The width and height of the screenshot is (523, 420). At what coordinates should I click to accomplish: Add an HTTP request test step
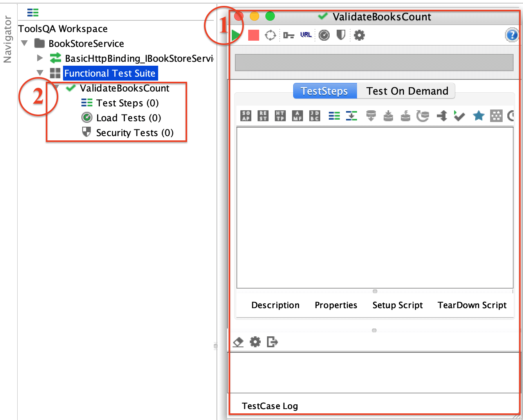(x=280, y=115)
